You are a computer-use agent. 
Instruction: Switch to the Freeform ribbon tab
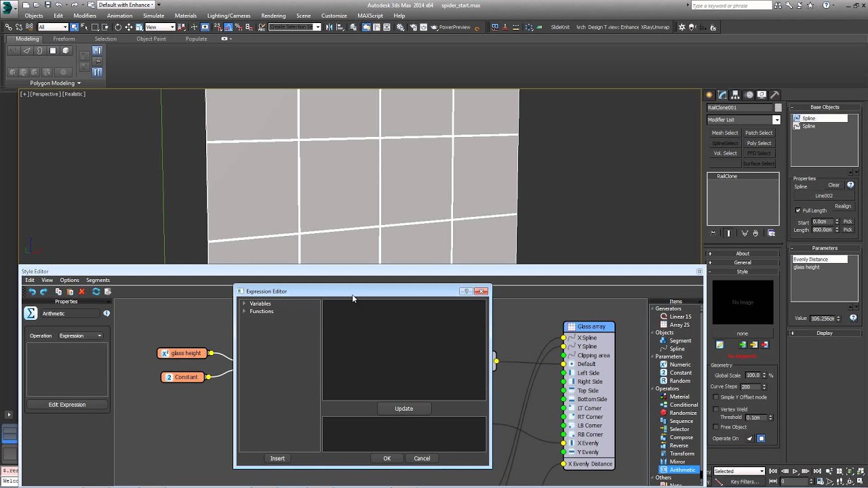(x=64, y=39)
